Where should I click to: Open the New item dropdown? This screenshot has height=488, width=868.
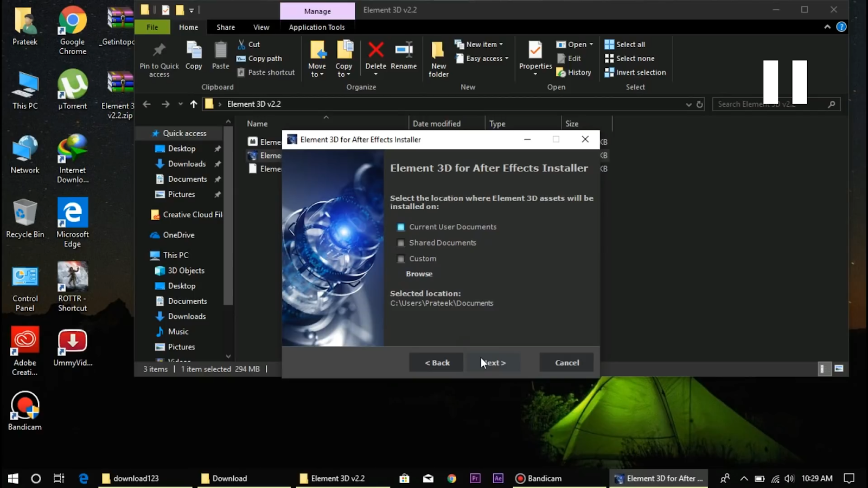pyautogui.click(x=479, y=44)
